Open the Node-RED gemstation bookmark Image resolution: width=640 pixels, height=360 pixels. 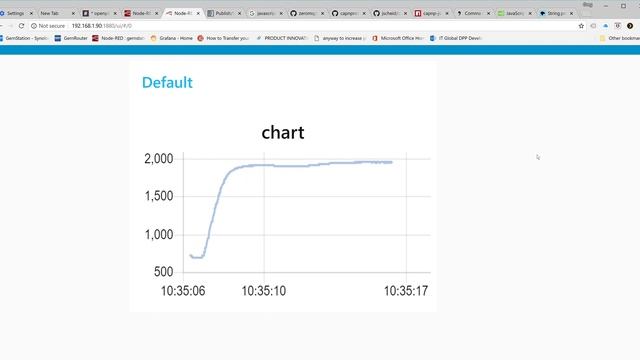coord(118,38)
